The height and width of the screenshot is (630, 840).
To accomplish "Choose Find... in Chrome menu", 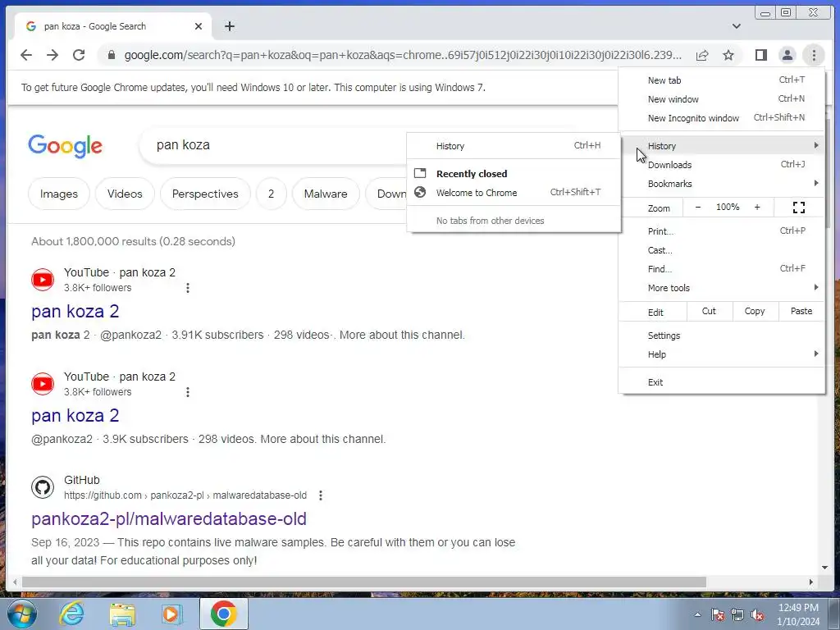I will tap(722, 269).
